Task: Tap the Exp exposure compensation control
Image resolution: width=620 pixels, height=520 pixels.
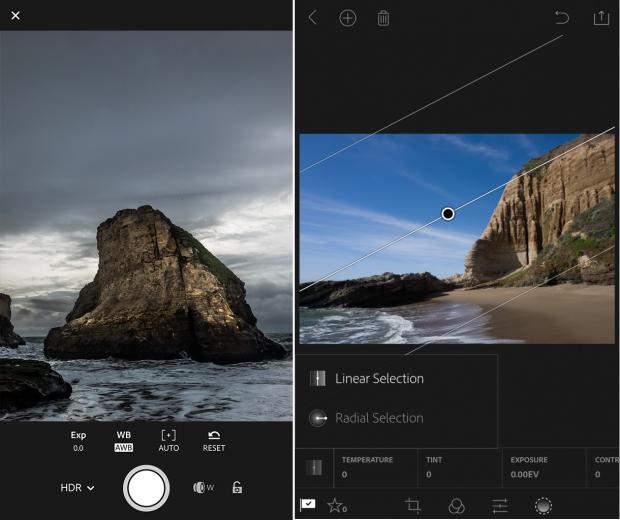Action: tap(78, 441)
